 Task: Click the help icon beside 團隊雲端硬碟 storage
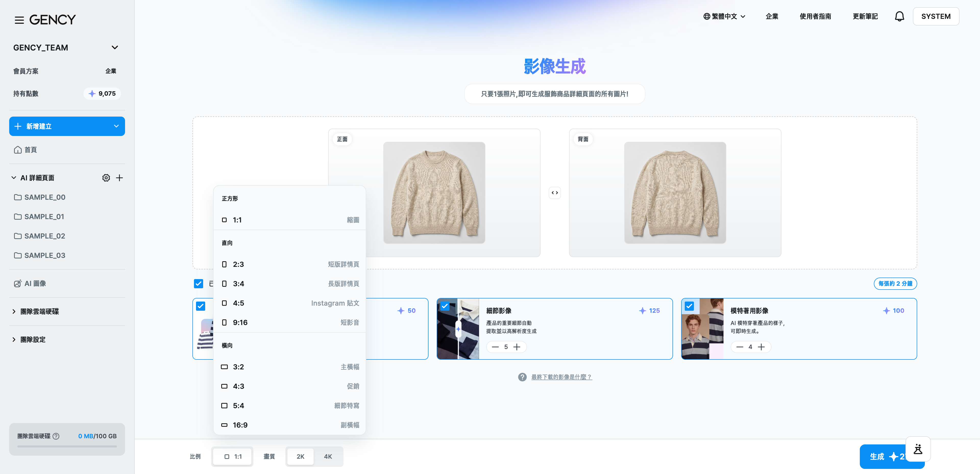[56, 436]
